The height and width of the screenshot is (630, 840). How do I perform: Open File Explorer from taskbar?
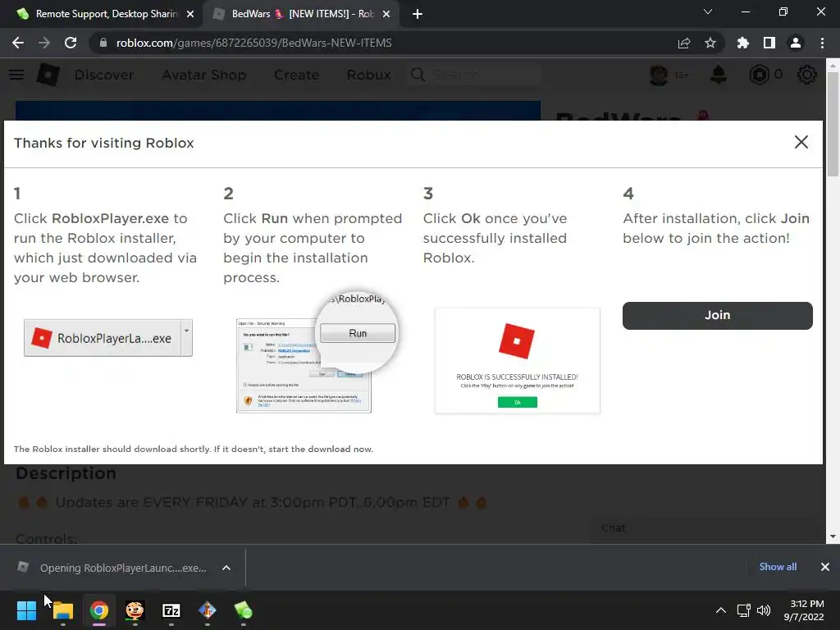[x=62, y=610]
